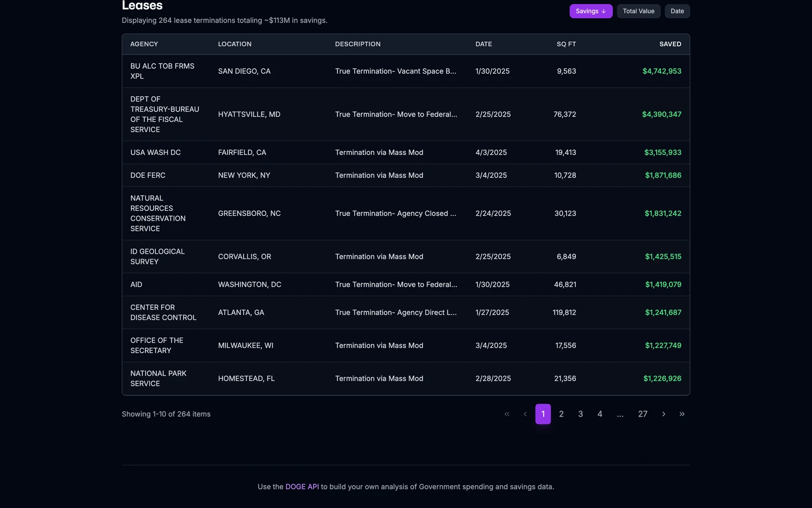Click the ATLANTA, GA location cell
812x508 pixels.
coord(241,312)
